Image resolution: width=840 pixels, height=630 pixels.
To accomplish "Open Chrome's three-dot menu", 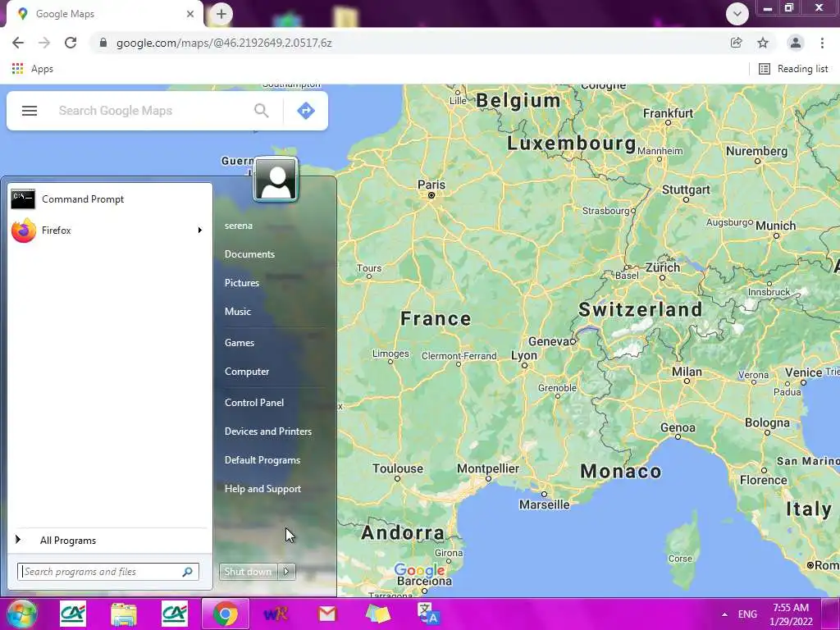I will tap(822, 43).
